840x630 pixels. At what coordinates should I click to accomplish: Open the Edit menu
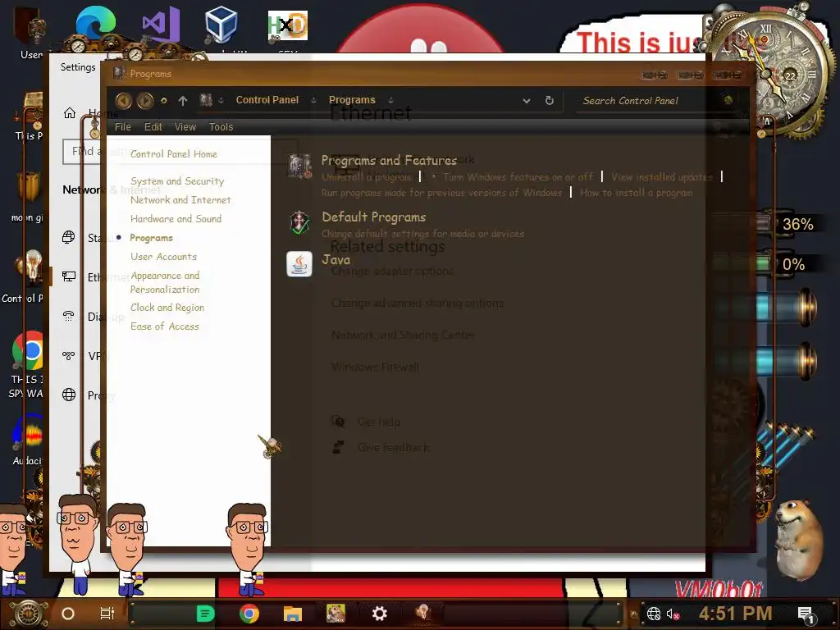(x=153, y=127)
